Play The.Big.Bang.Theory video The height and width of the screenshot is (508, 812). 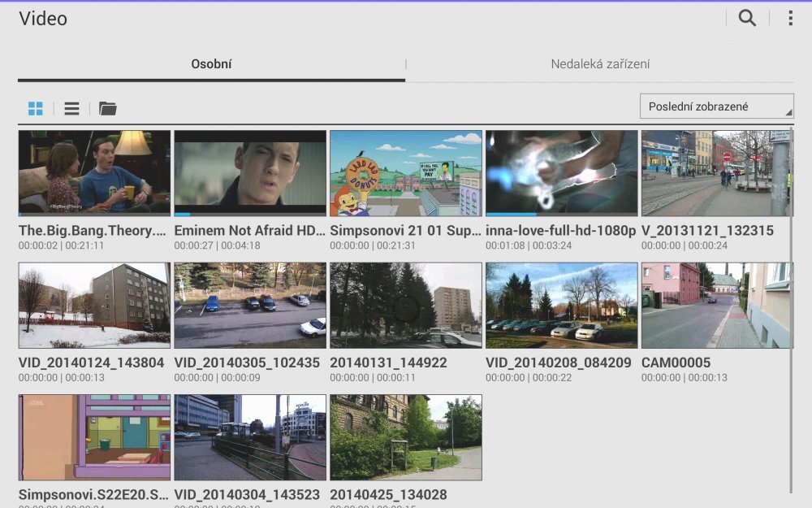(93, 172)
